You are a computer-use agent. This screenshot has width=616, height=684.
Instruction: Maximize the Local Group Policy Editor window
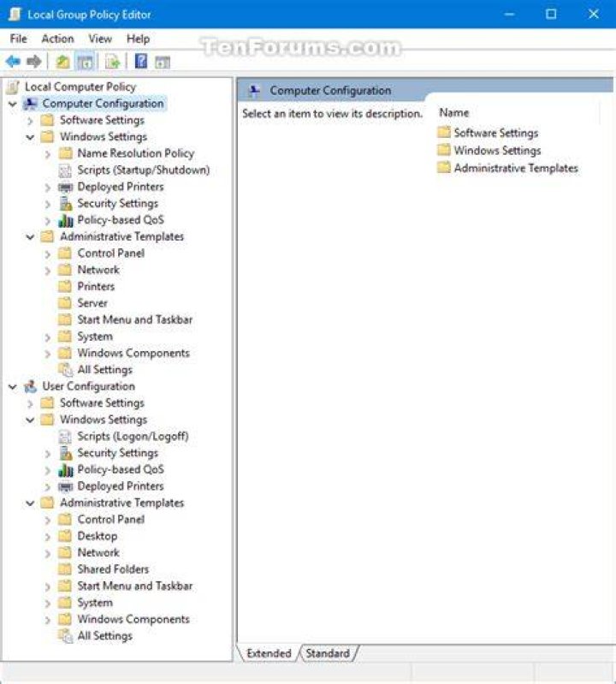(551, 15)
